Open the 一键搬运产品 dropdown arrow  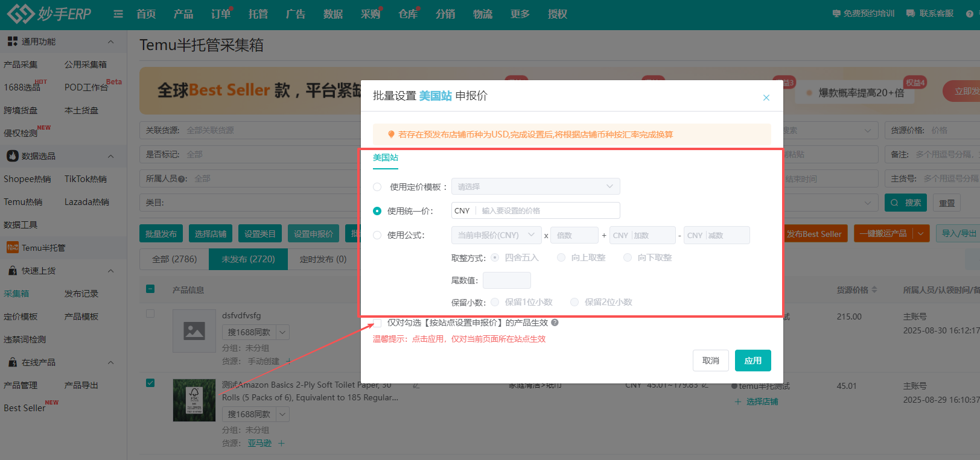click(x=921, y=234)
